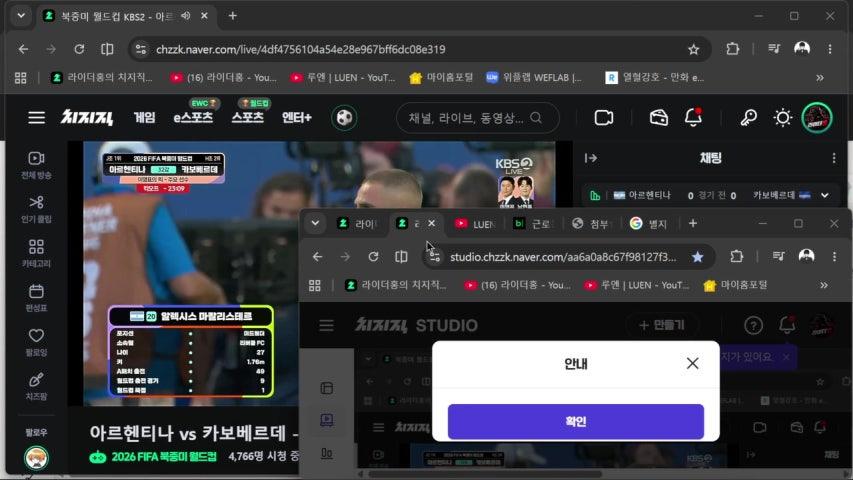Click the key icon in Chzzk header

pos(749,118)
